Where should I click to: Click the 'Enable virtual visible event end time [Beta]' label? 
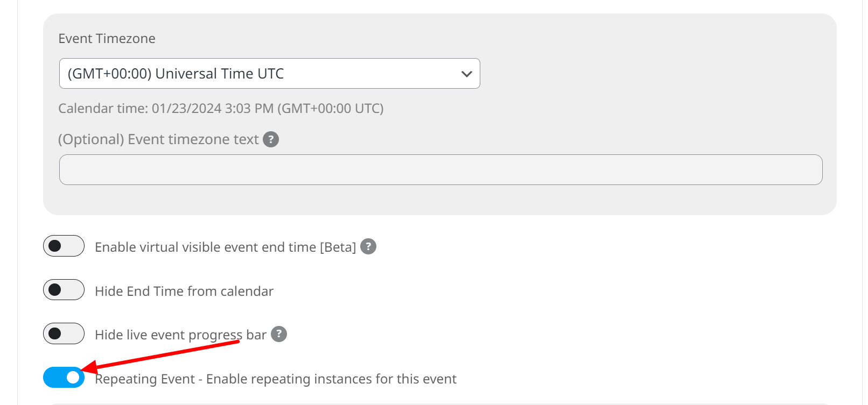pyautogui.click(x=226, y=247)
